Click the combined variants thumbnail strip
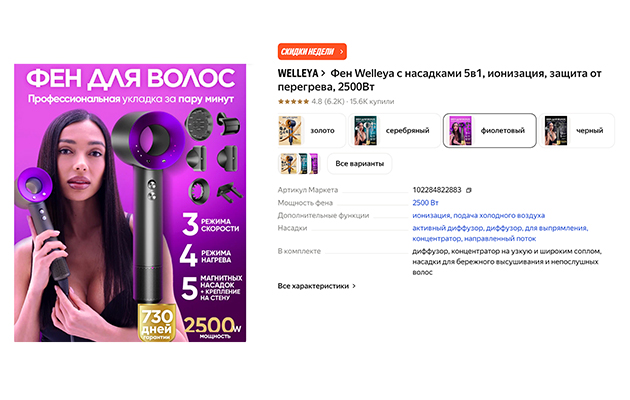 click(299, 163)
